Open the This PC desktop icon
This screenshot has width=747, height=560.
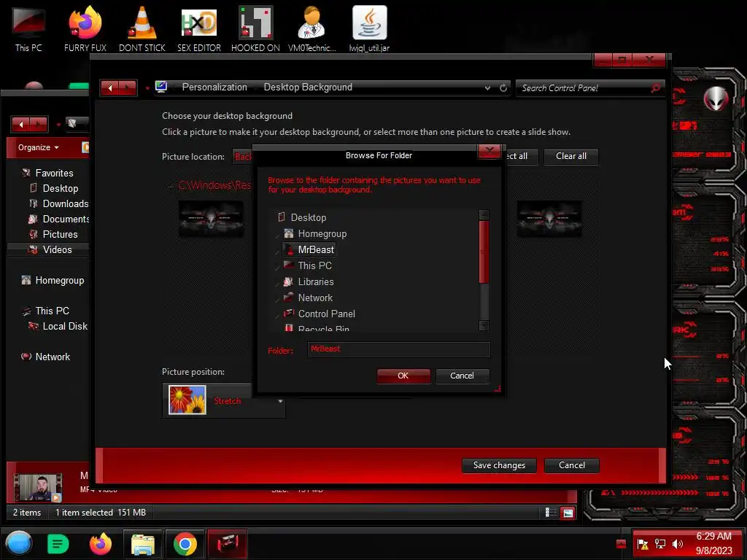[x=28, y=28]
